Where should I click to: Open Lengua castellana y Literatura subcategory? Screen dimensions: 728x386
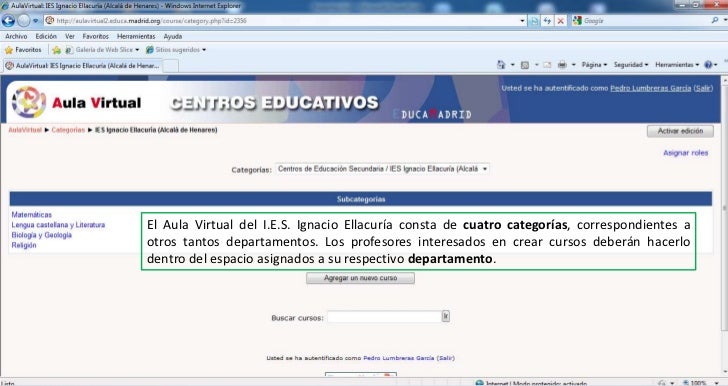click(58, 225)
